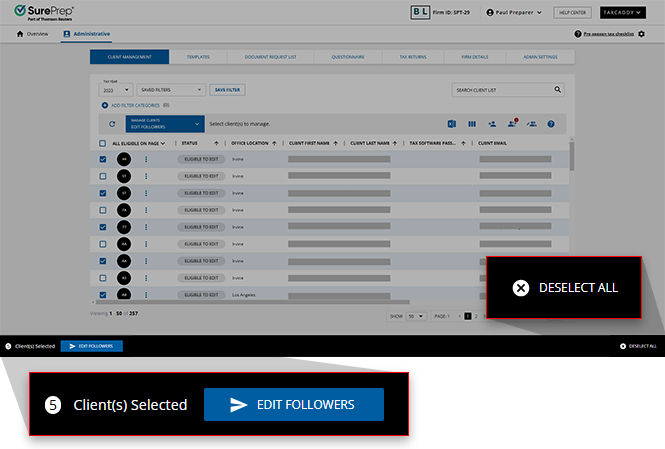Click Eligible To Edit badge in first row
The height and width of the screenshot is (449, 665).
click(x=201, y=159)
